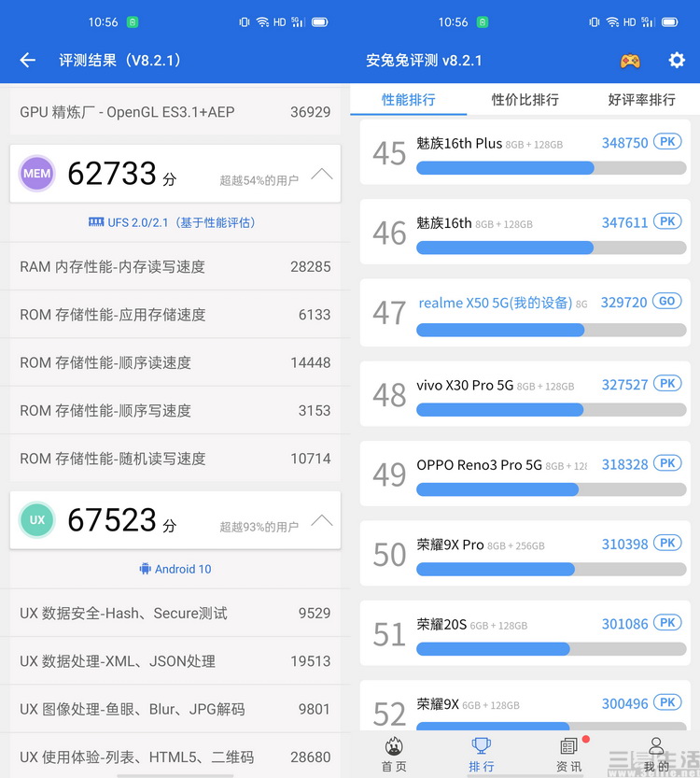Image resolution: width=700 pixels, height=778 pixels.
Task: Open the 我的 profile icon
Action: (656, 745)
